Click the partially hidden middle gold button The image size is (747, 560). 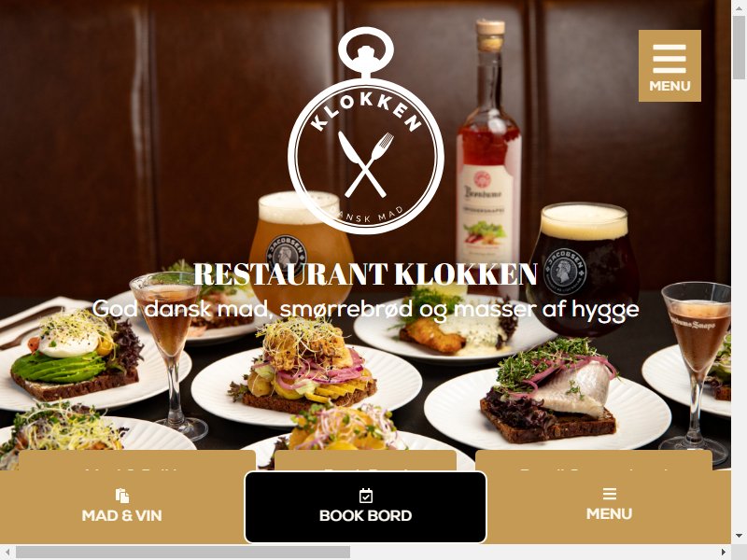click(x=365, y=460)
